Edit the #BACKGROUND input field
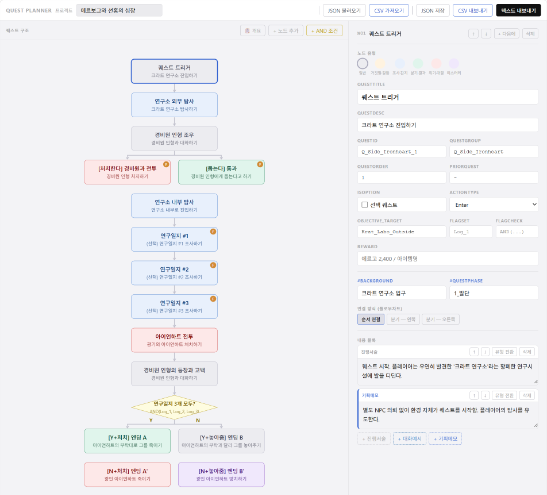Image resolution: width=547 pixels, height=495 pixels. 402,293
